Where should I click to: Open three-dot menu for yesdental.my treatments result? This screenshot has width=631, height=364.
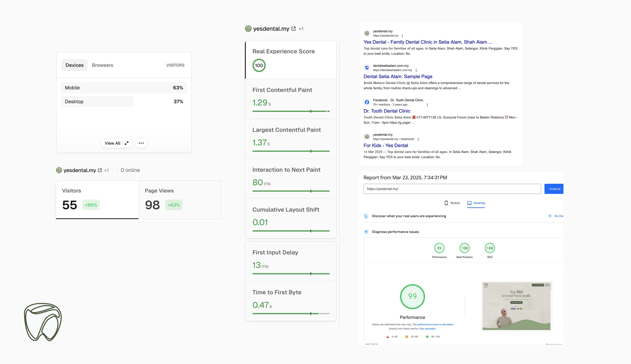(x=418, y=139)
